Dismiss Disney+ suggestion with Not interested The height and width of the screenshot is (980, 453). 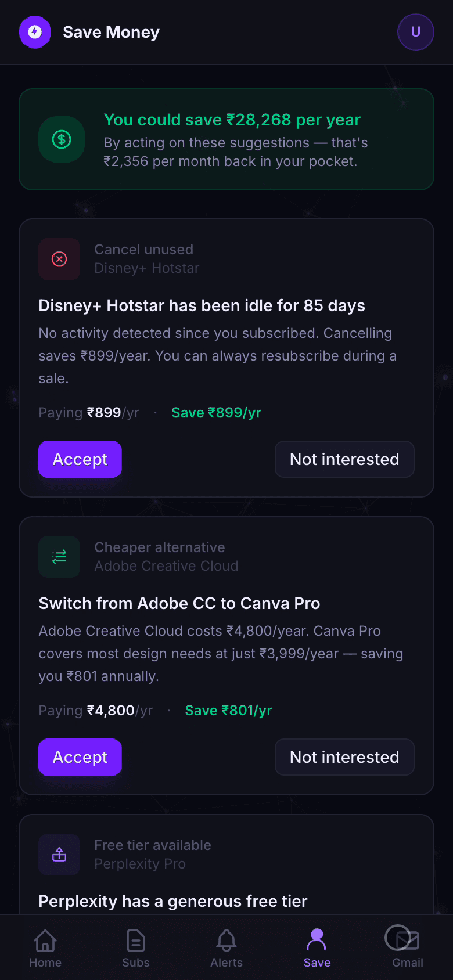(344, 459)
